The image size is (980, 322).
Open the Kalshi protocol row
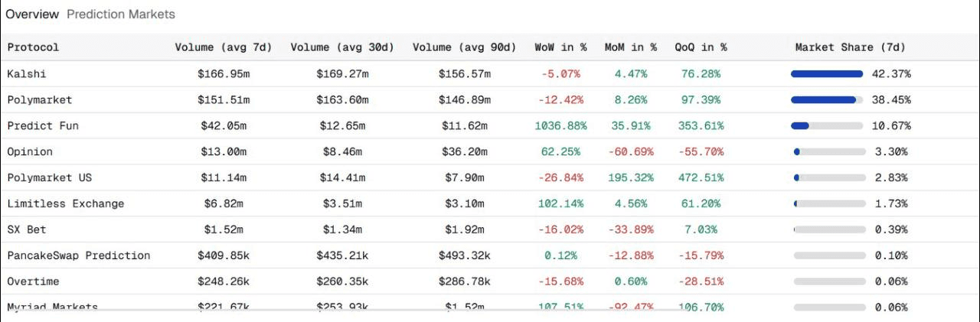[x=26, y=74]
